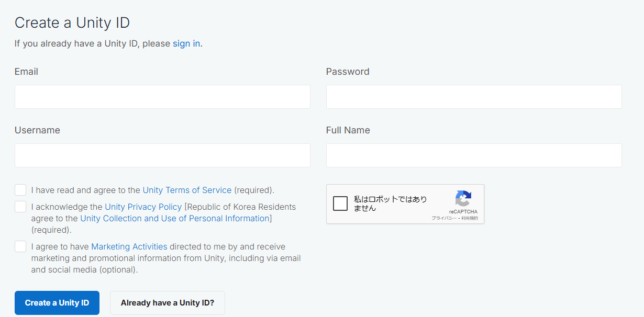This screenshot has width=644, height=317.
Task: Open the Unity Privacy Policy link
Action: [143, 207]
